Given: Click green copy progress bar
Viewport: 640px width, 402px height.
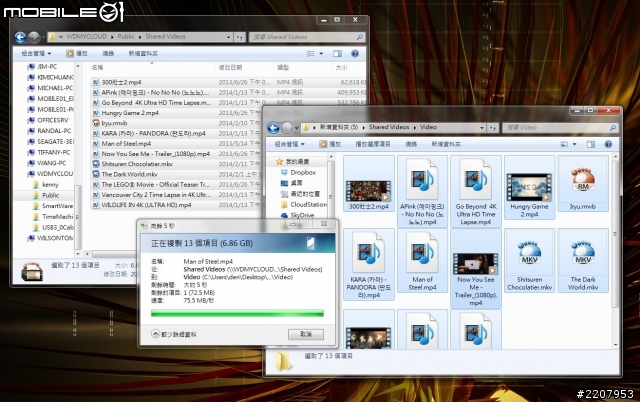Looking at the screenshot, I should [237, 313].
